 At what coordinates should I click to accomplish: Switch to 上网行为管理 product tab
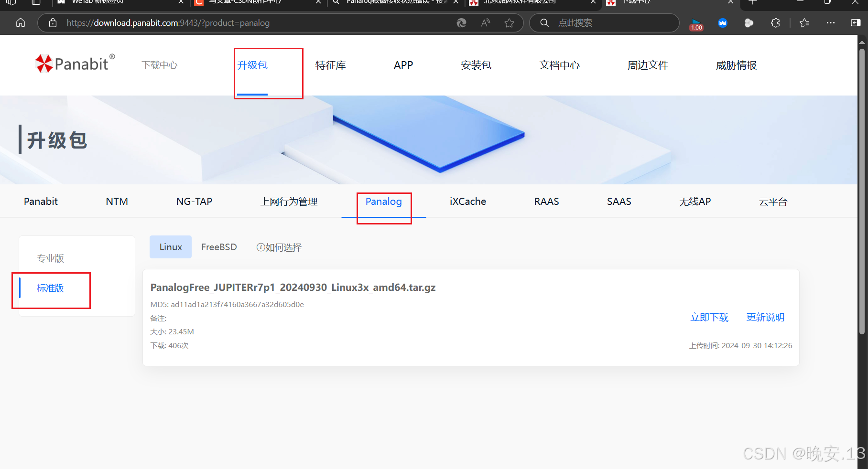[x=289, y=201]
